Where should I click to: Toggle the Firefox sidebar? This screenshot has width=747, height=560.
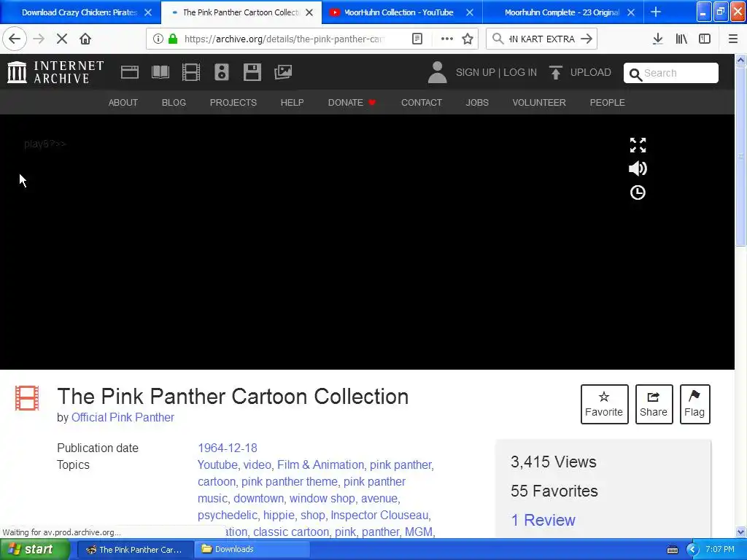click(x=705, y=39)
